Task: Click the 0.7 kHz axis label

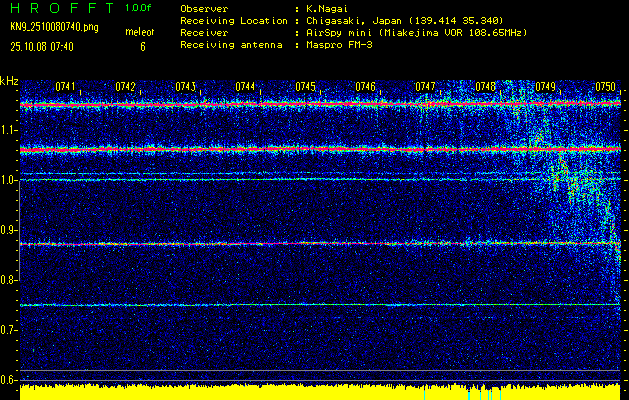Action: click(9, 330)
